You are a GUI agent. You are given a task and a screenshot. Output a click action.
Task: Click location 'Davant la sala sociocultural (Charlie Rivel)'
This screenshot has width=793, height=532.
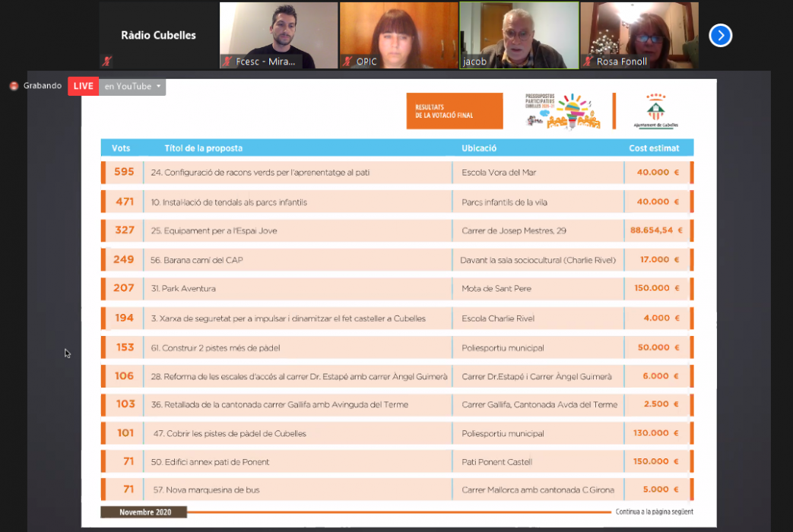538,260
